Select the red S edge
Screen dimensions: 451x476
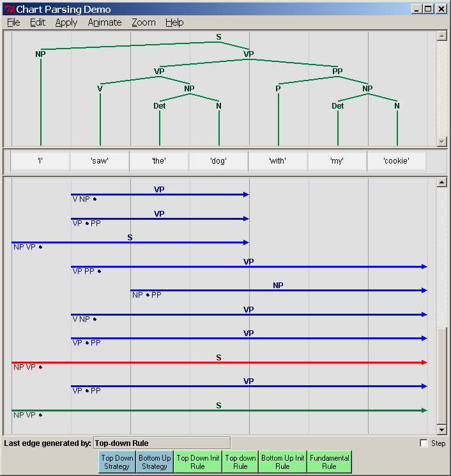tap(219, 362)
